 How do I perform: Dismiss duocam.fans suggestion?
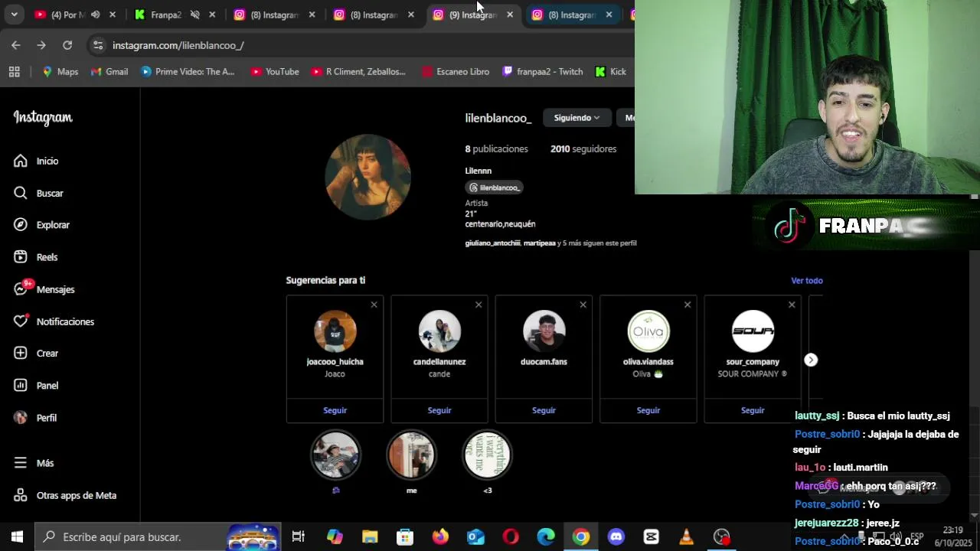[x=583, y=305]
